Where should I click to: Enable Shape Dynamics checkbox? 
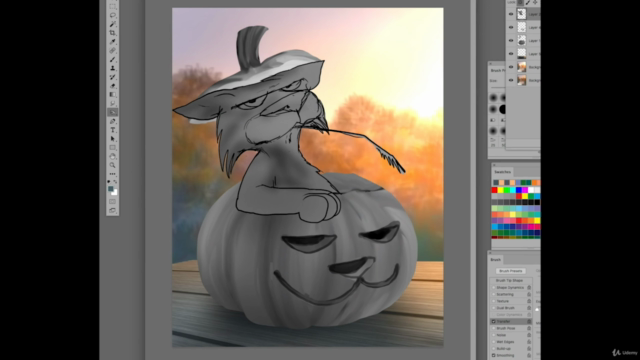coord(493,288)
